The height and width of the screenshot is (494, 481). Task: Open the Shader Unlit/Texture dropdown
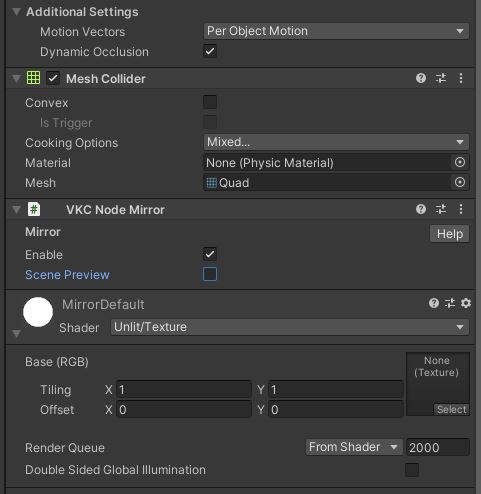tap(290, 327)
